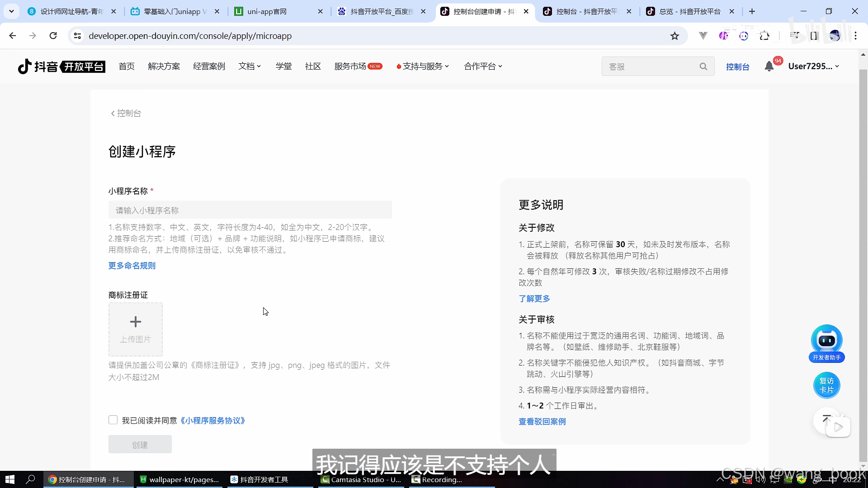Image resolution: width=868 pixels, height=488 pixels.
Task: Open Camtasia Studio in the taskbar
Action: click(x=361, y=479)
